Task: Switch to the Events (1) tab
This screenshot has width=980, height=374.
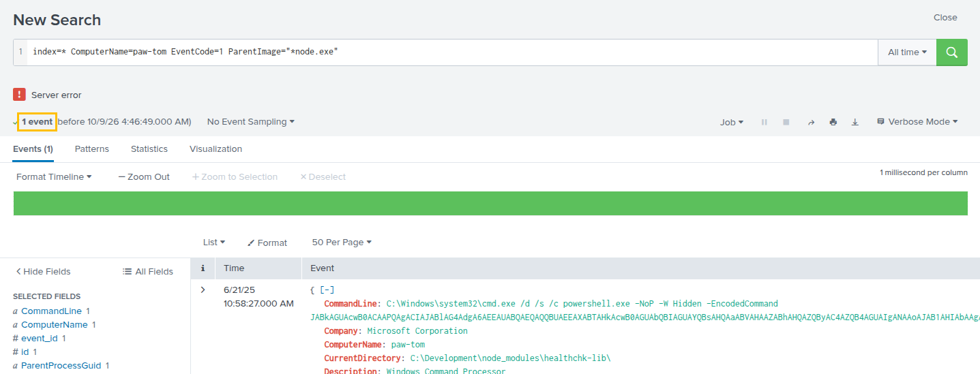Action: 33,149
